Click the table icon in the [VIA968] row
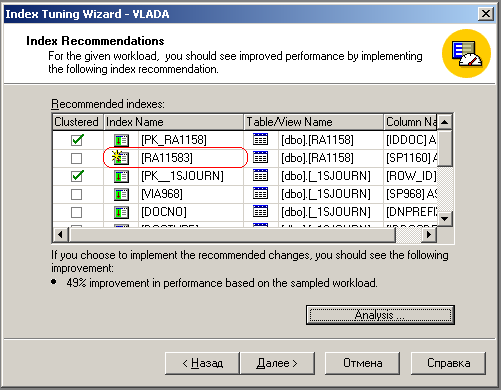Image resolution: width=501 pixels, height=390 pixels. point(260,193)
